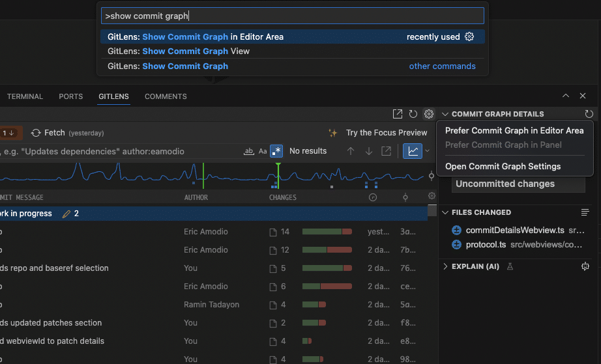The image size is (601, 364).
Task: Collapse the Commit Graph Details section
Action: pos(445,114)
